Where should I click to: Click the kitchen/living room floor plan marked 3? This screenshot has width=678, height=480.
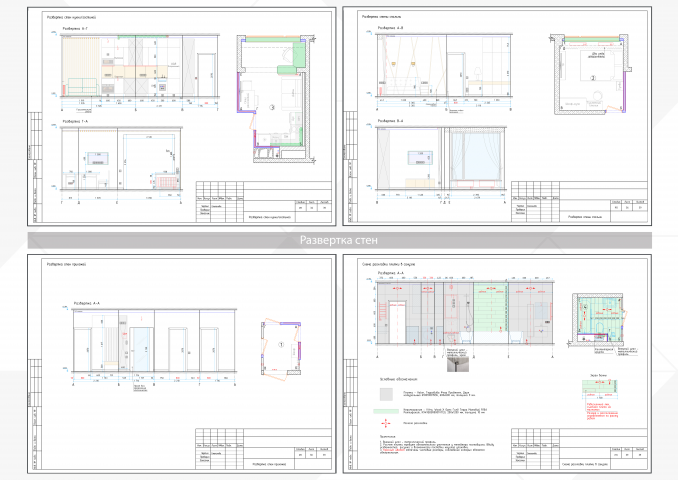(276, 99)
